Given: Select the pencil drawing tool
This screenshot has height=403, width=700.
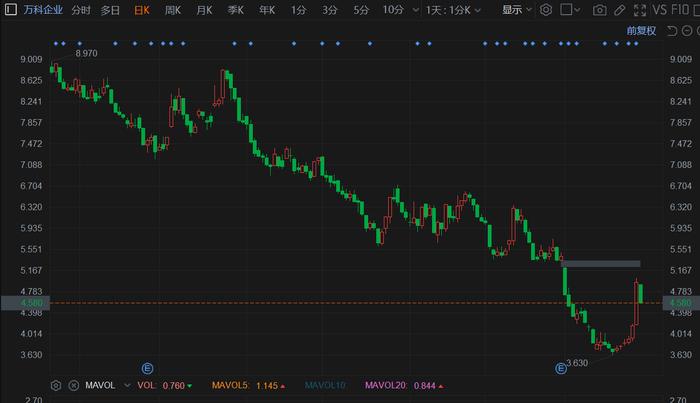Looking at the screenshot, I should (619, 10).
